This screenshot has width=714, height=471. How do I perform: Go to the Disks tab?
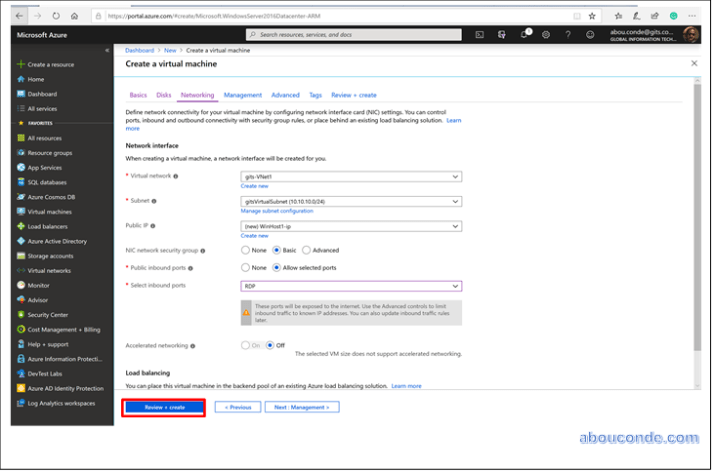click(164, 95)
